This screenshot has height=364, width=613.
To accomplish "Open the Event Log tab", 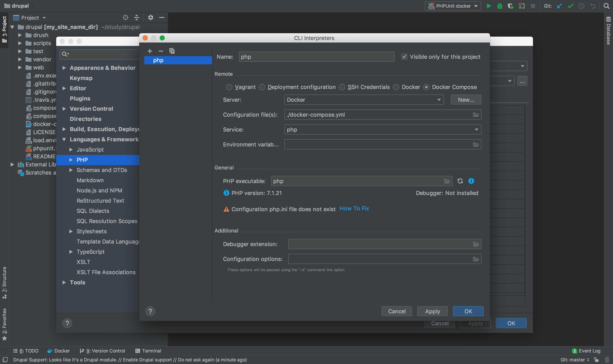I will [586, 351].
